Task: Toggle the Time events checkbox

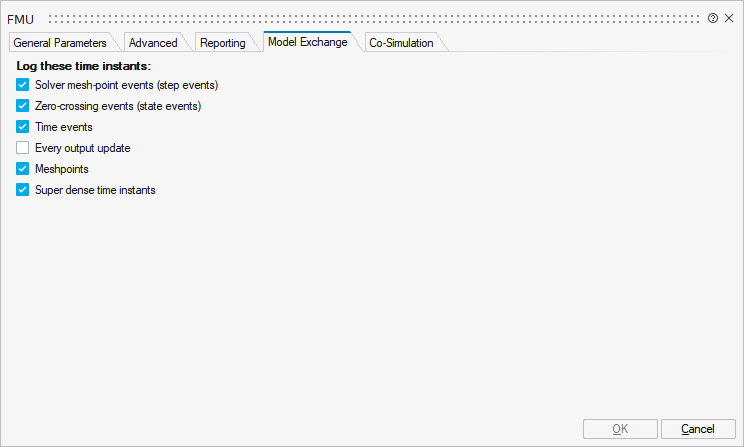Action: pos(23,127)
